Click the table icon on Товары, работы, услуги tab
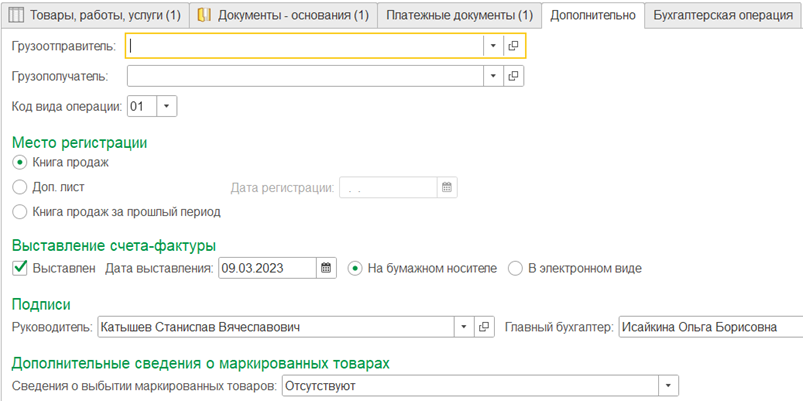 17,15
